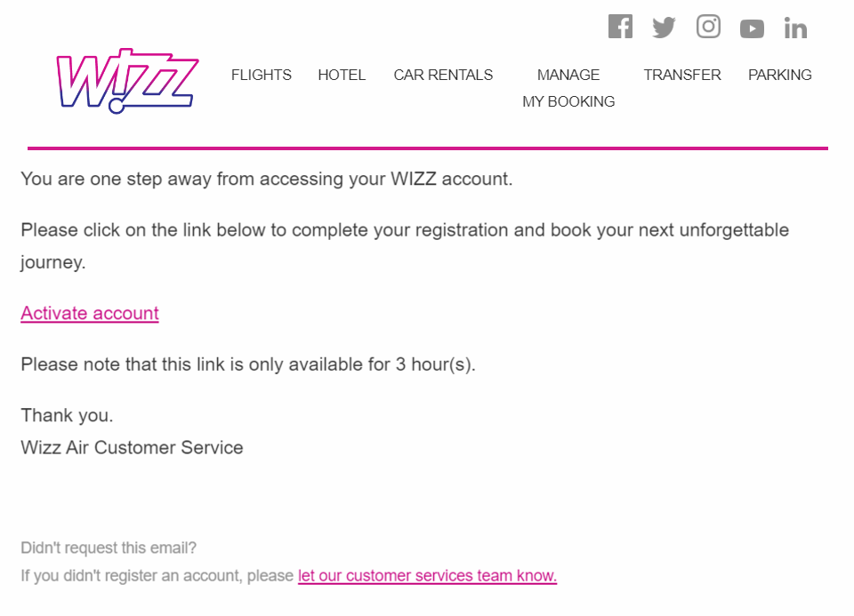Go to CAR RENTALS

(x=443, y=75)
